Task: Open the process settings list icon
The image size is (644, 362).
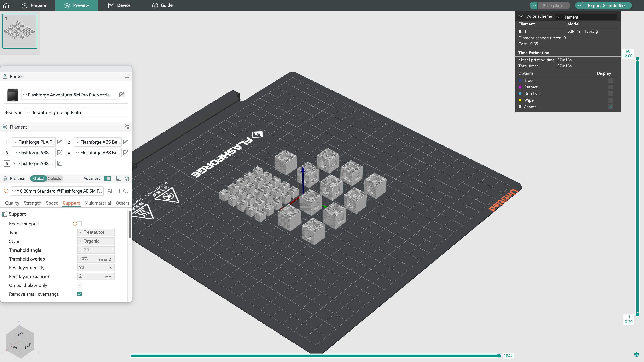Action: point(119,178)
